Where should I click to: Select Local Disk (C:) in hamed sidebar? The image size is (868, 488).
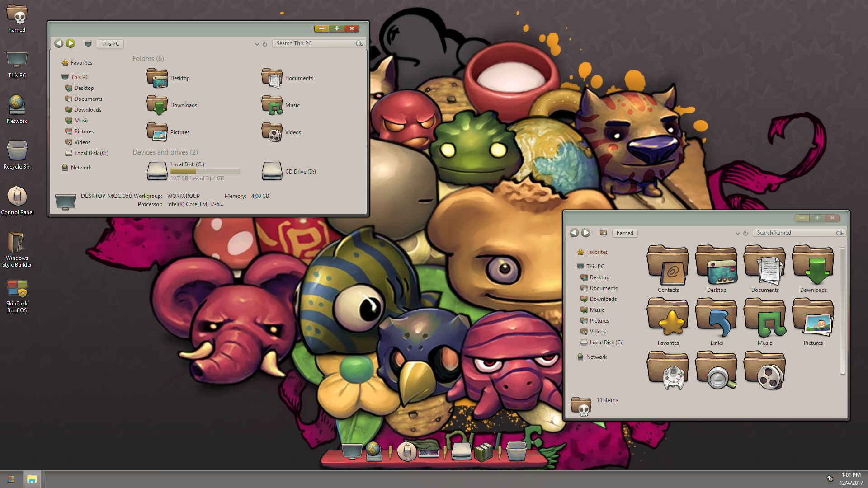pos(606,343)
